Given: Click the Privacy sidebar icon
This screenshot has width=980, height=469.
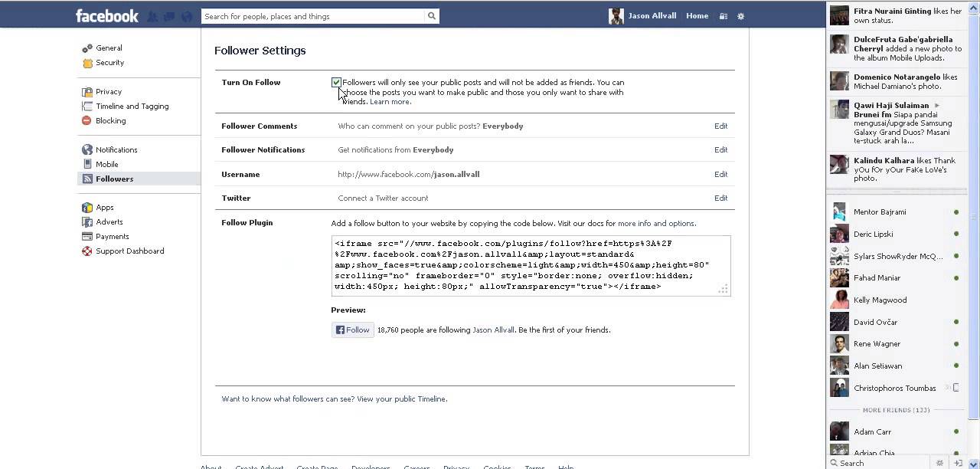Looking at the screenshot, I should [x=88, y=92].
